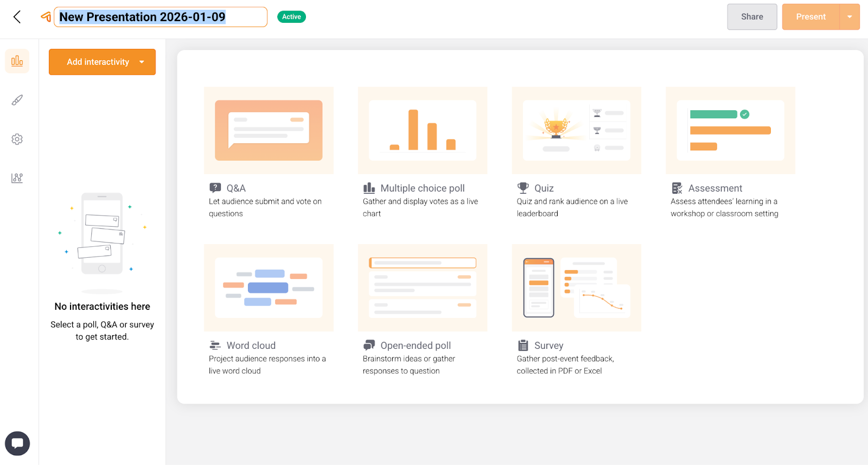The image size is (868, 465).
Task: Choose the Multiple choice poll thumbnail
Action: coord(423,130)
